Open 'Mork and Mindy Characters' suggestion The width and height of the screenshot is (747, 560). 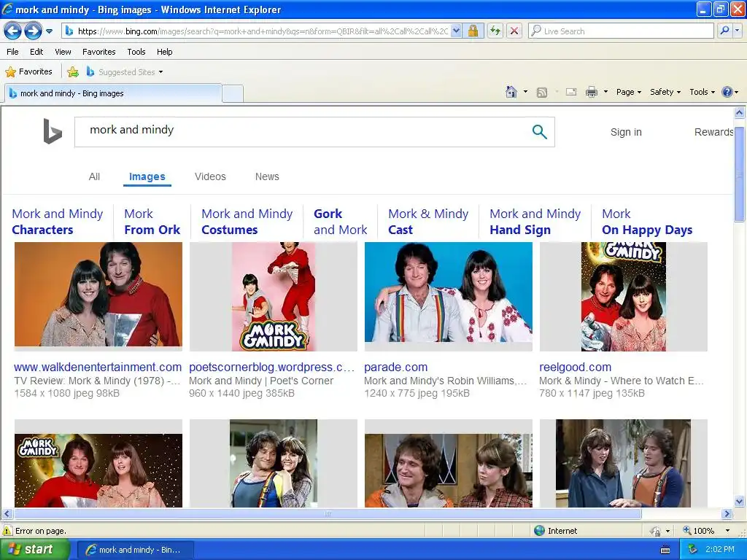[57, 222]
